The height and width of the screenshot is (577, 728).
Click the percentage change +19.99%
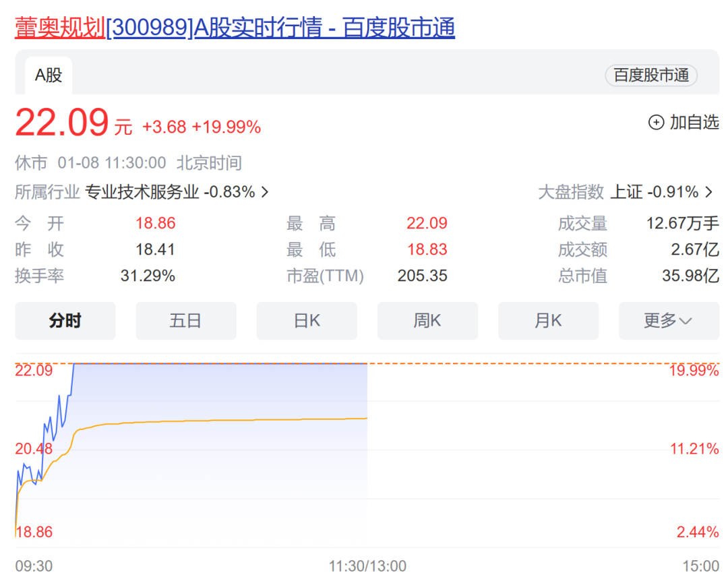pos(226,127)
